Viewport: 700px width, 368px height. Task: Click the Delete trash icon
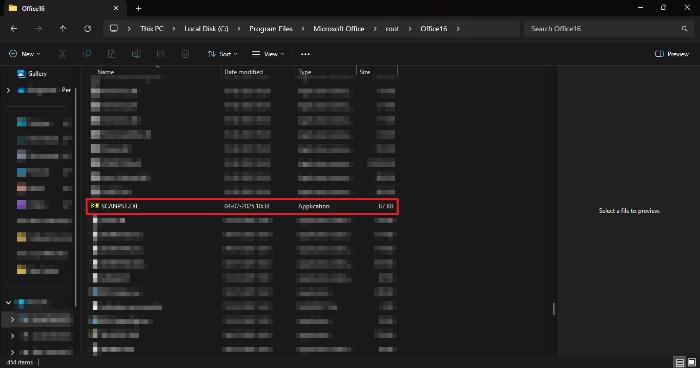click(185, 54)
